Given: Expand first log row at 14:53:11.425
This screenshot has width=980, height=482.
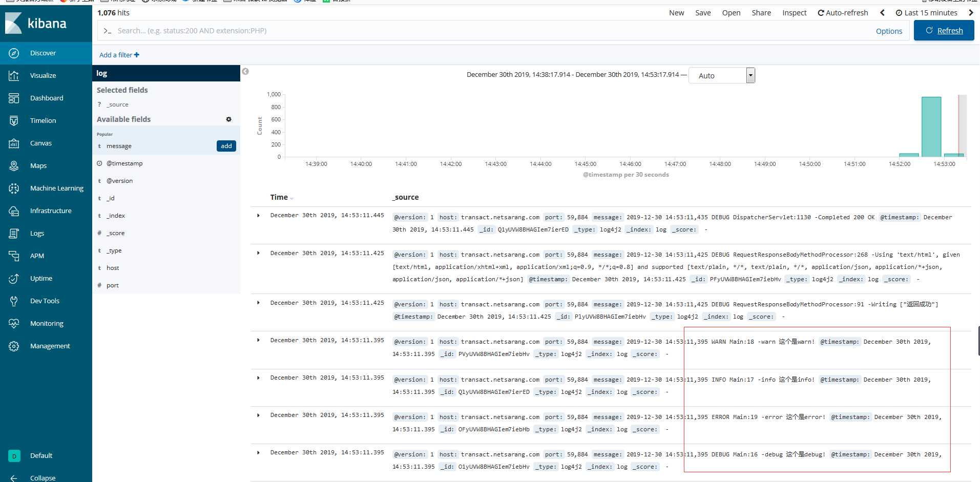Looking at the screenshot, I should [x=258, y=253].
